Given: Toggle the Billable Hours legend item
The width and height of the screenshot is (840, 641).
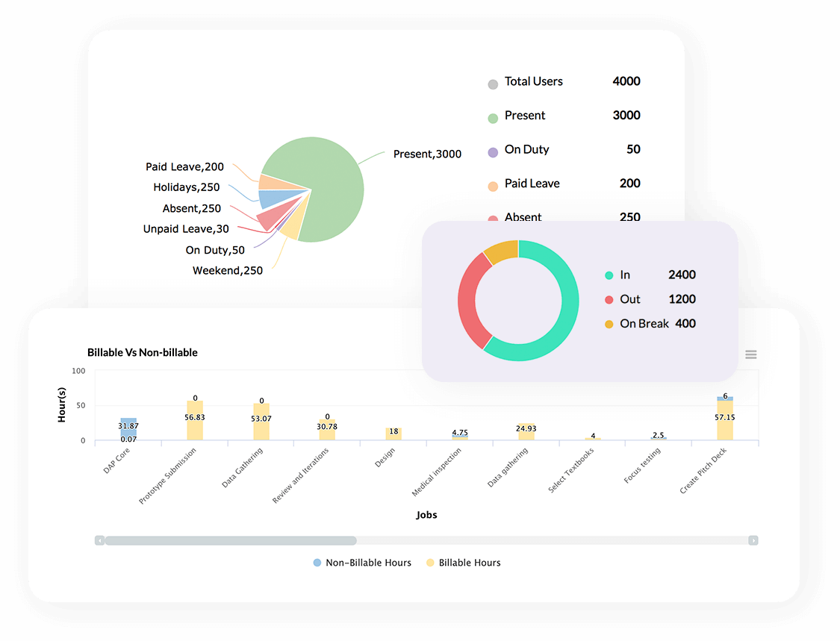Looking at the screenshot, I should (464, 563).
